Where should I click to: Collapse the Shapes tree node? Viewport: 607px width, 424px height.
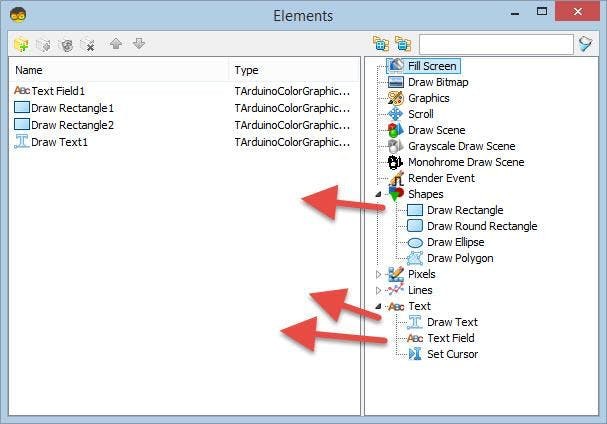tap(378, 194)
